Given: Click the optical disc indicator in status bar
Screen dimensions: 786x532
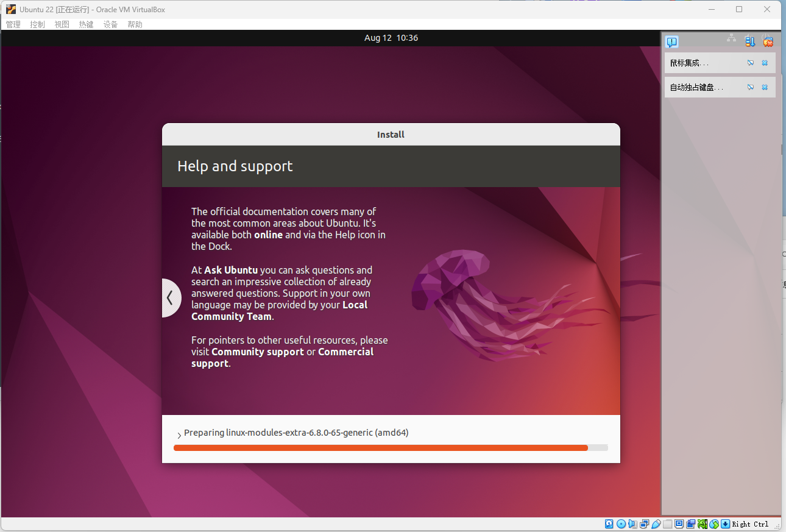Looking at the screenshot, I should (621, 524).
